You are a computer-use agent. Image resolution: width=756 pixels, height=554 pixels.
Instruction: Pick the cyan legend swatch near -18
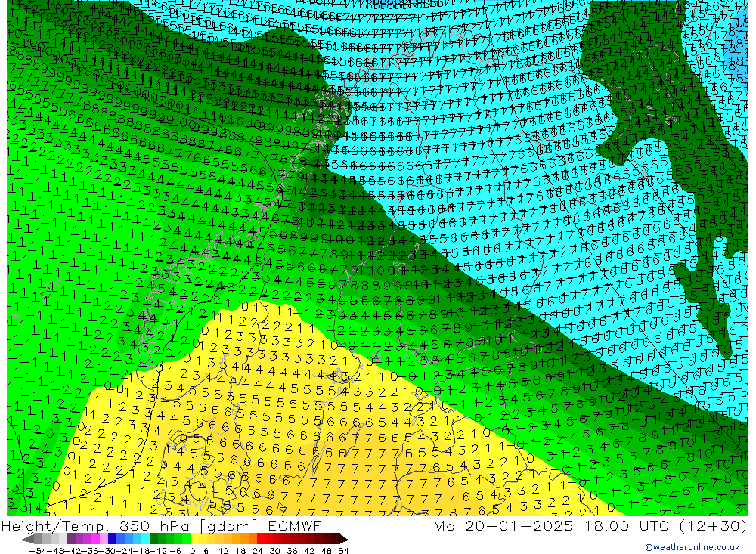click(x=145, y=539)
